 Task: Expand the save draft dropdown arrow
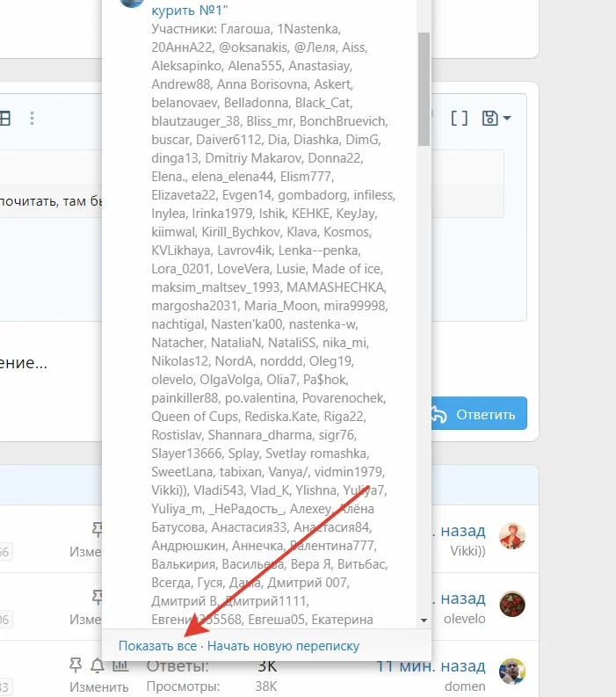[x=507, y=119]
